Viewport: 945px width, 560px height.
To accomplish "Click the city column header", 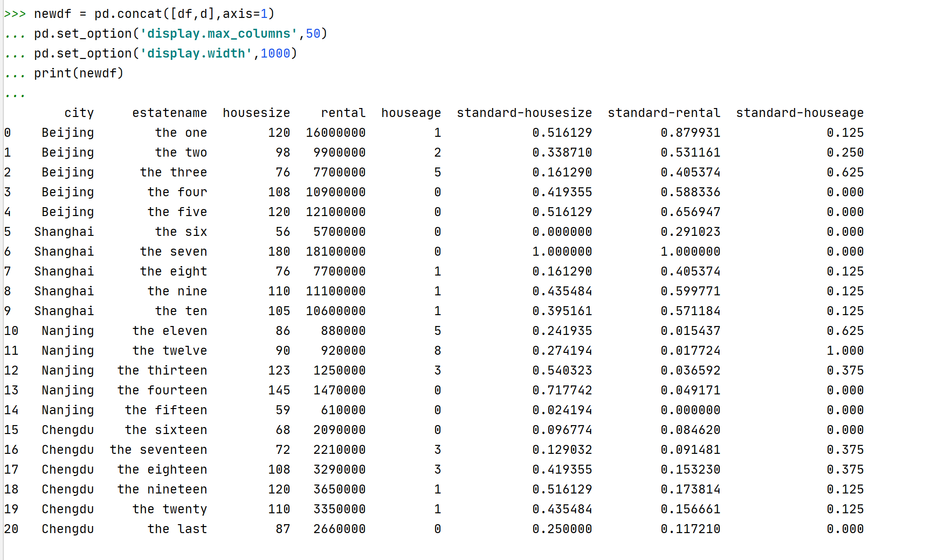I will (79, 113).
